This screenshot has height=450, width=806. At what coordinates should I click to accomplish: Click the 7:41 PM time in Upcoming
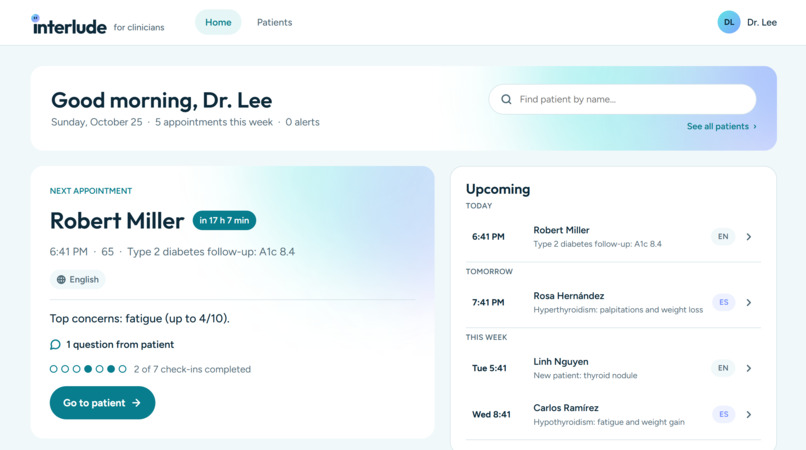(x=488, y=302)
